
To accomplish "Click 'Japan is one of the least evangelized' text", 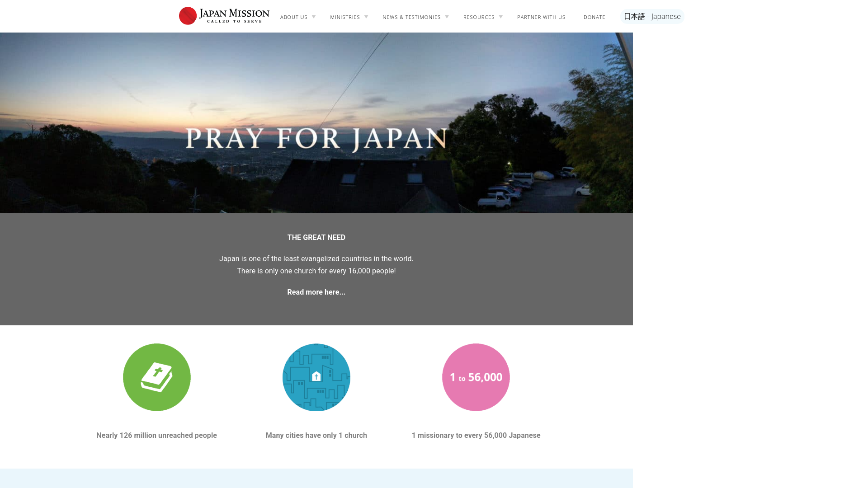I will click(x=316, y=259).
